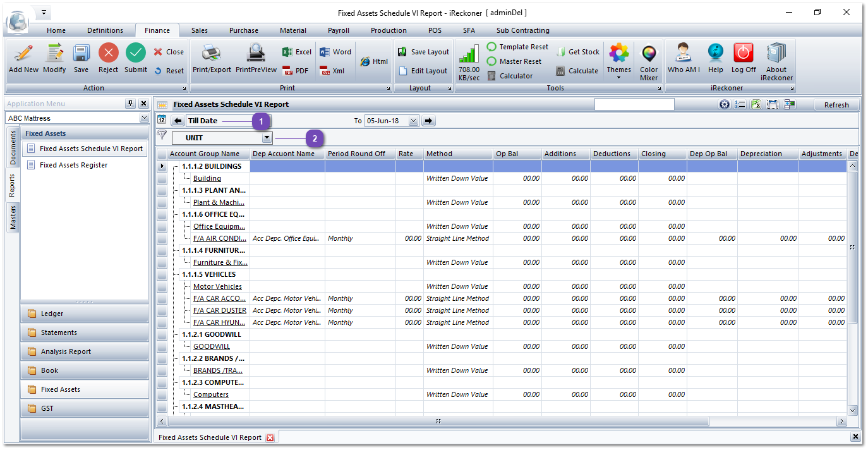
Task: Generate Html output of the report
Action: coord(374,61)
